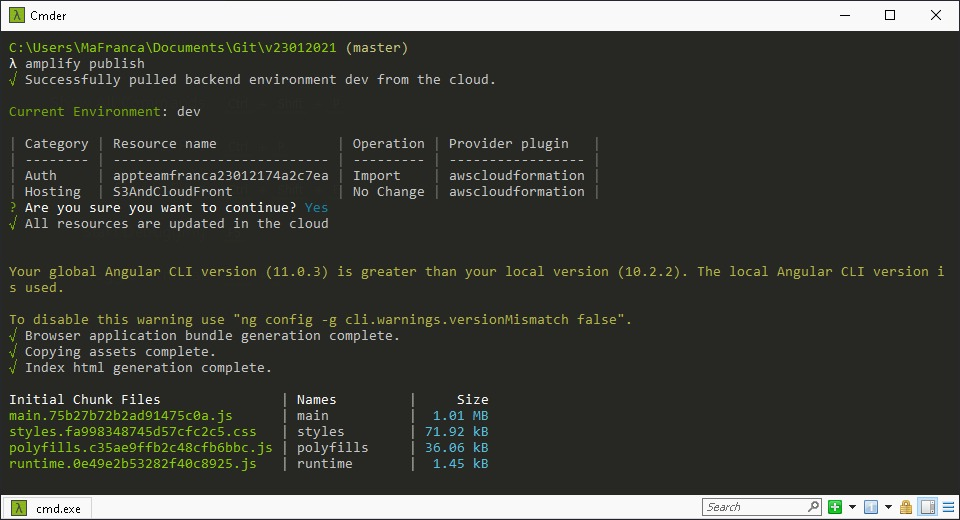
Task: Click the 'Category' column header
Action: [x=56, y=144]
